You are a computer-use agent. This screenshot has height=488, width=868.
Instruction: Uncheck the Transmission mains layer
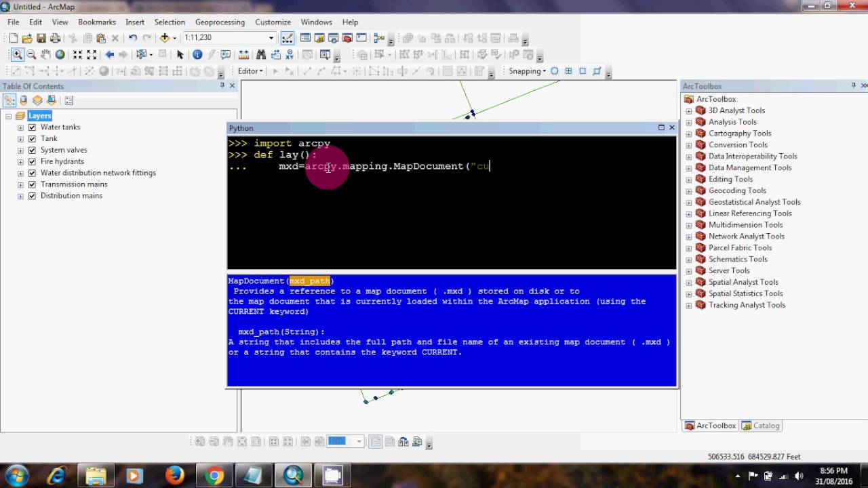[x=32, y=184]
